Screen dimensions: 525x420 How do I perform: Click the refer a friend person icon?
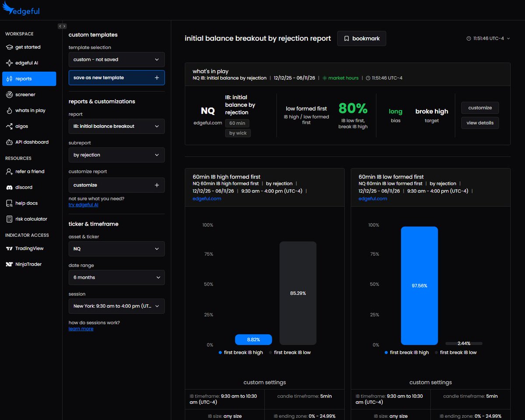10,171
